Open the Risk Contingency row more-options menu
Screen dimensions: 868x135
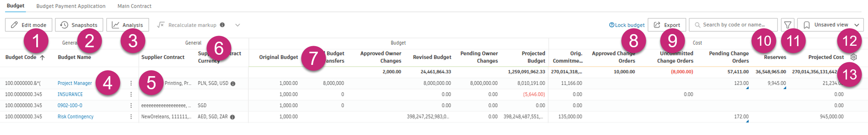(131, 117)
